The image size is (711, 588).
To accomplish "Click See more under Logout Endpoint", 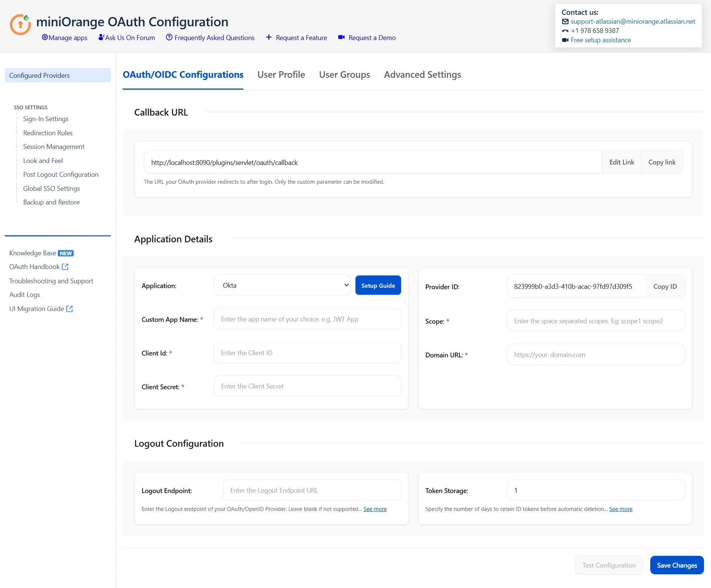I will tap(375, 509).
